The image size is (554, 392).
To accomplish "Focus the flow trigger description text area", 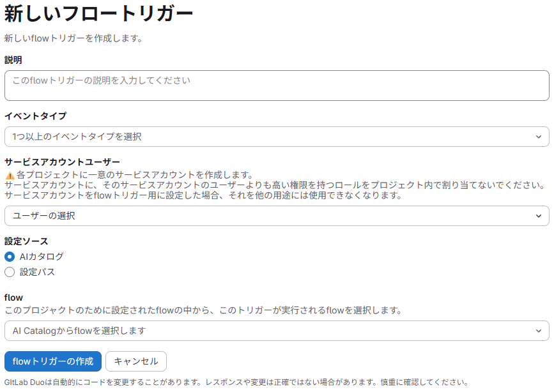I will click(276, 86).
